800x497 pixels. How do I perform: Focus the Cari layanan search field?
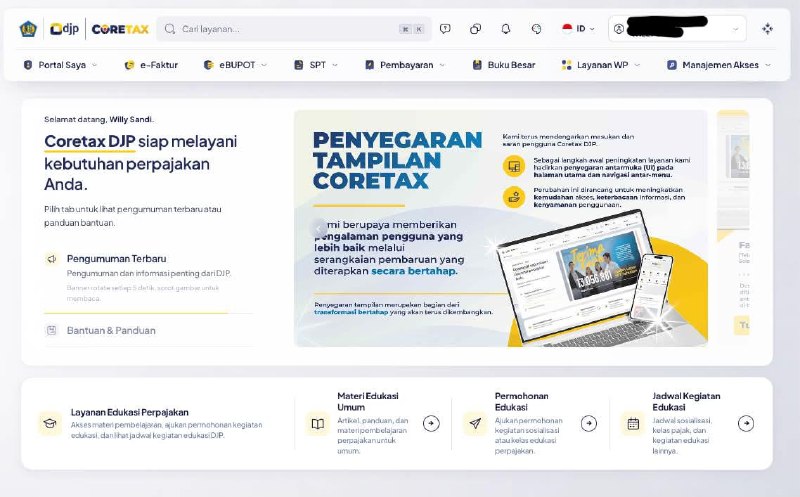pos(294,29)
